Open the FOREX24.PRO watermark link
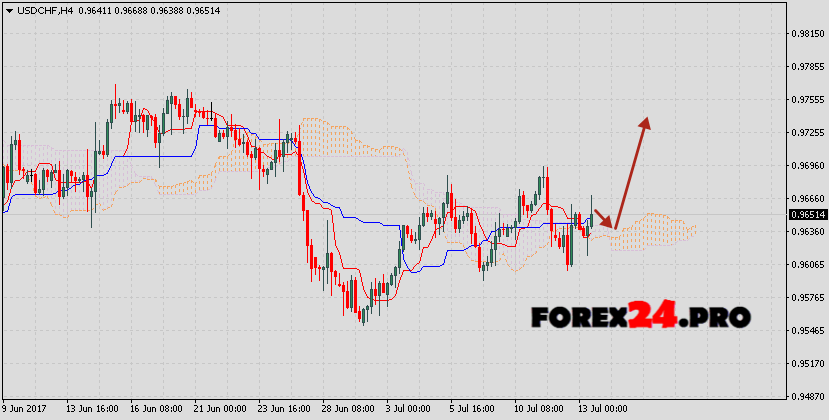The width and height of the screenshot is (829, 420). click(x=640, y=317)
